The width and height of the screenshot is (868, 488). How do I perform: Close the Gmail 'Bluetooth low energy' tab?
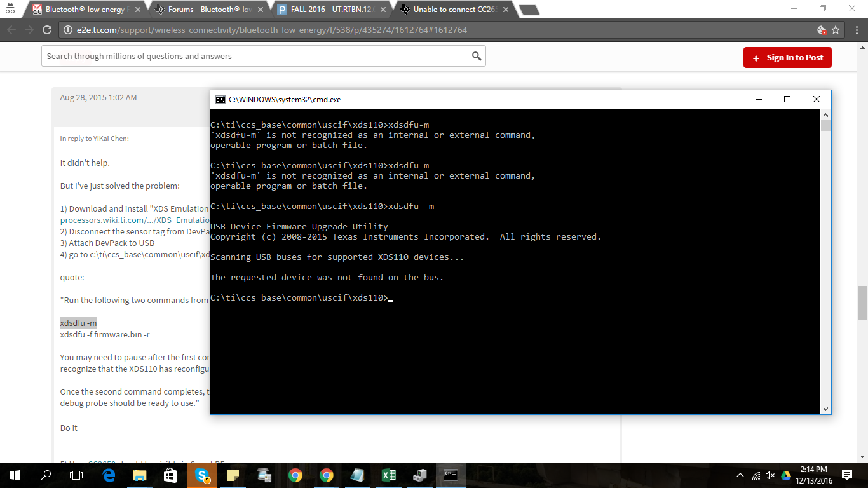(x=138, y=10)
